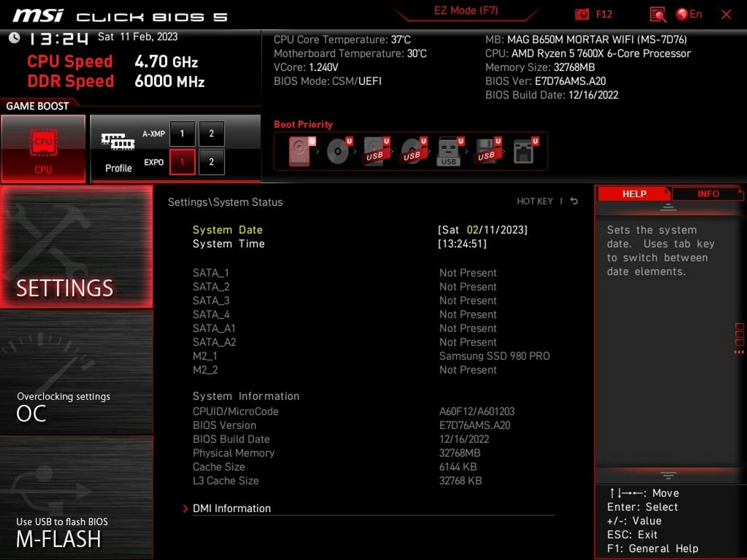
Task: Click the clock icon near the time
Action: [x=14, y=38]
